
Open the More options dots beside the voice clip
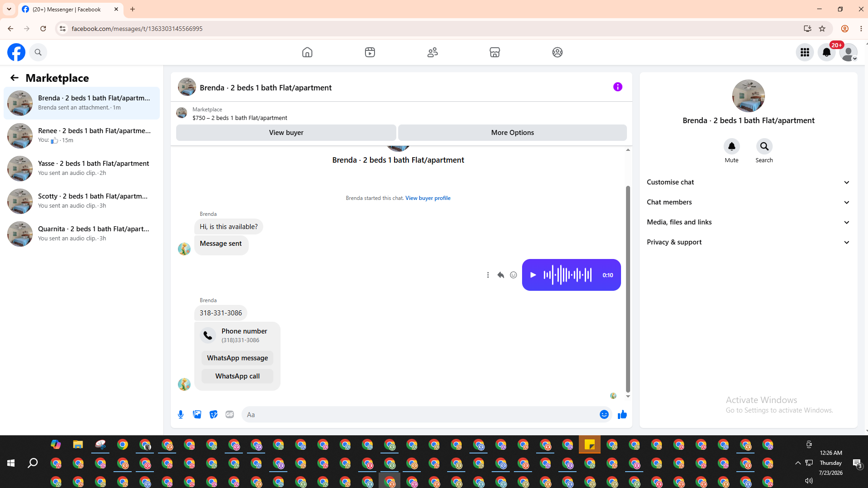[x=488, y=275]
